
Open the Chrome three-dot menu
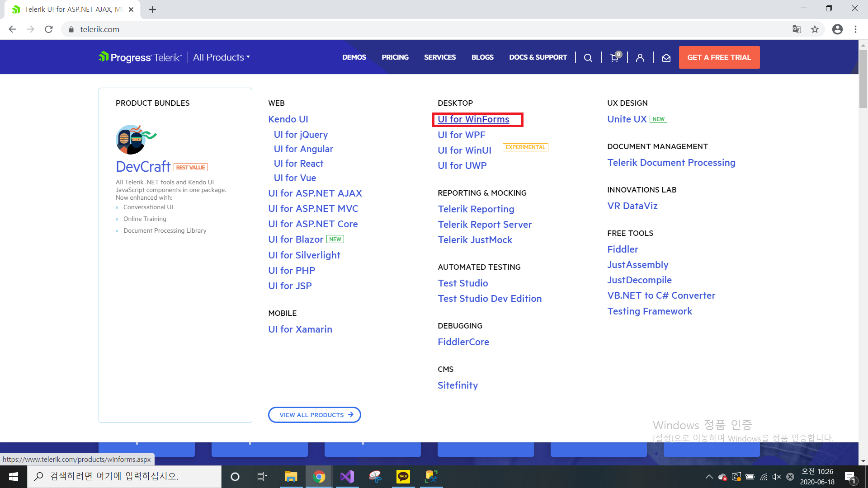point(855,29)
